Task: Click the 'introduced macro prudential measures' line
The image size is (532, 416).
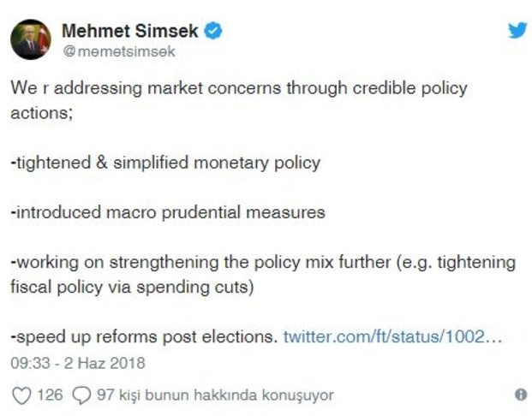Action: tap(168, 212)
